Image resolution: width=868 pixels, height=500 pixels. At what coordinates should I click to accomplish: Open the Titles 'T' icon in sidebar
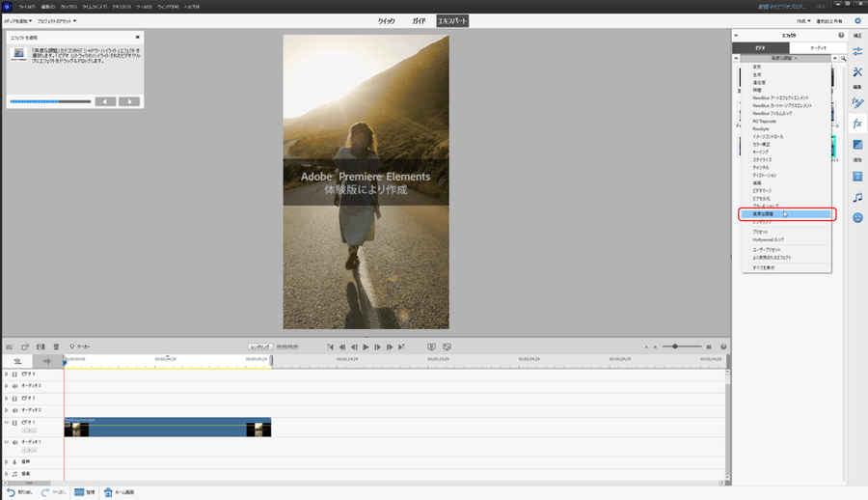(x=856, y=174)
